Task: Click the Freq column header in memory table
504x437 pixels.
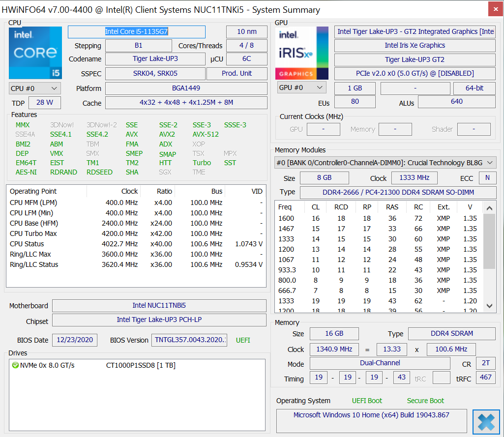Action: (290, 207)
